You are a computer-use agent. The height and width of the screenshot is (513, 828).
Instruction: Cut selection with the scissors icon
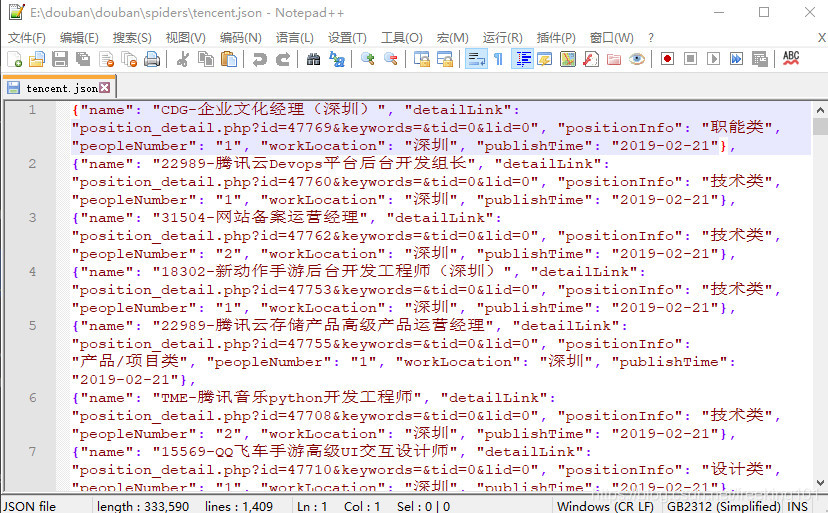(x=182, y=59)
